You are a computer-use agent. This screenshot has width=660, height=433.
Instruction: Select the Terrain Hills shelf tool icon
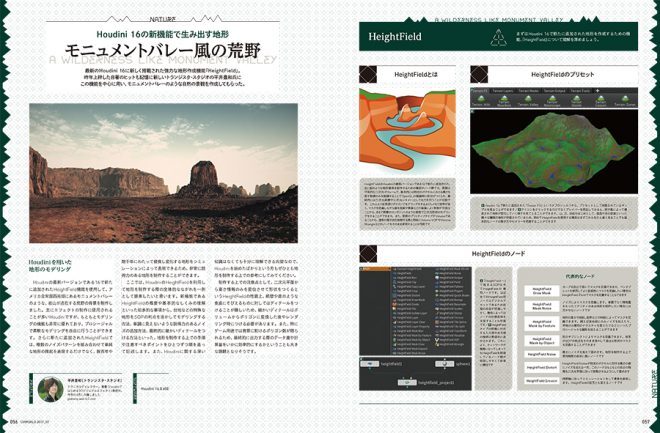click(x=481, y=101)
